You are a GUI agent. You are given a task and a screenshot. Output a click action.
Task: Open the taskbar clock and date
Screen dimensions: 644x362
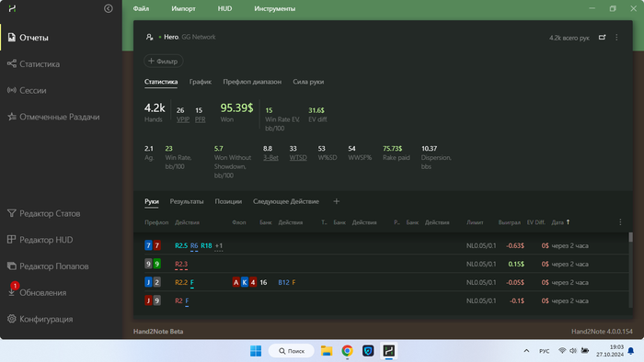tap(610, 351)
